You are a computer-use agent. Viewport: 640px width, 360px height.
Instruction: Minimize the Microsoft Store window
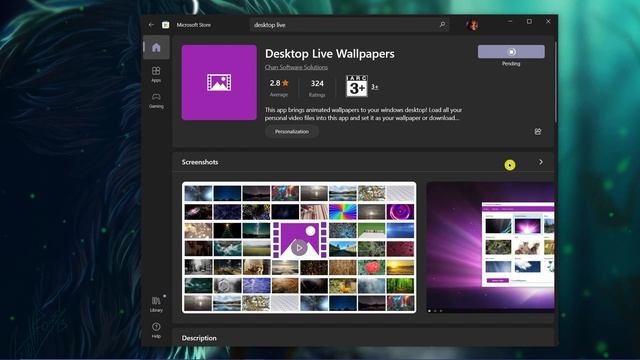[x=510, y=21]
